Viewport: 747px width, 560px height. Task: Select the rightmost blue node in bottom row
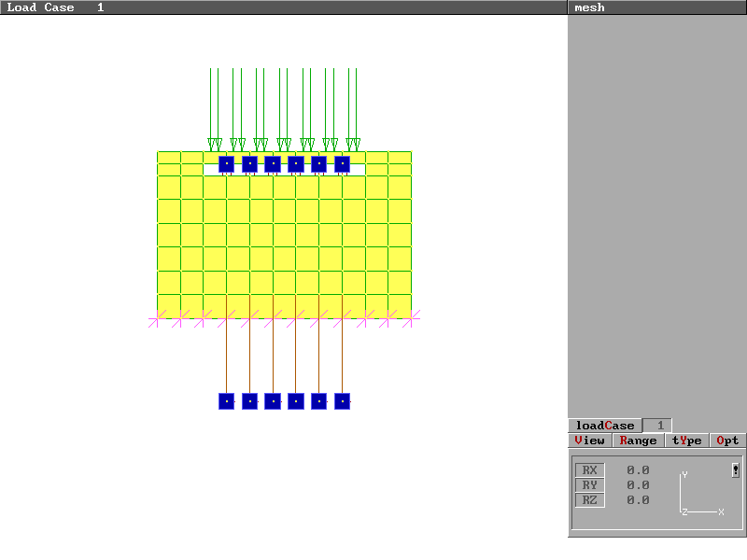coord(342,401)
